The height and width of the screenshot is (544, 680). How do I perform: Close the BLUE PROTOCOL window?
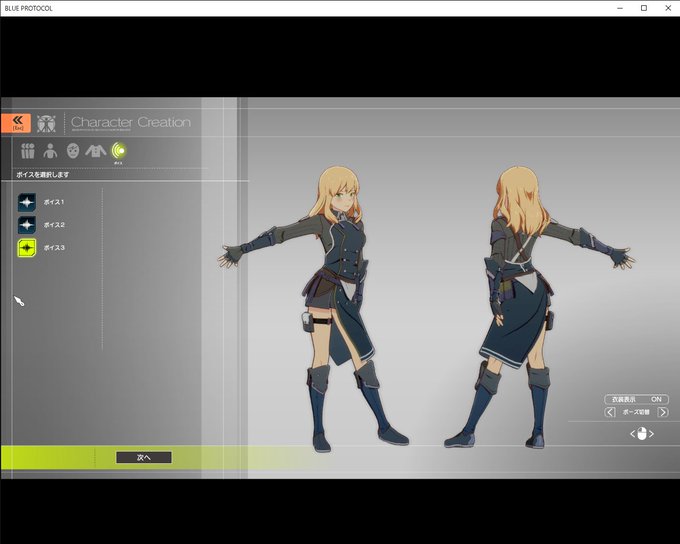tap(668, 8)
